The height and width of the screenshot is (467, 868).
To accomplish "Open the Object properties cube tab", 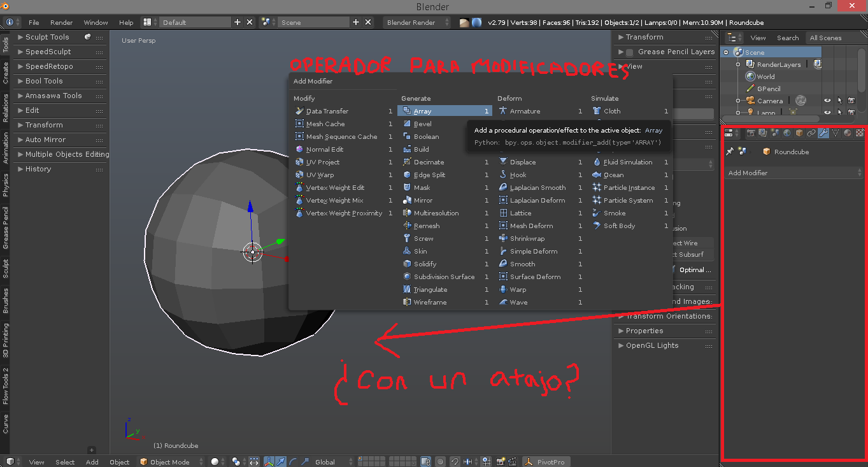I will click(799, 133).
